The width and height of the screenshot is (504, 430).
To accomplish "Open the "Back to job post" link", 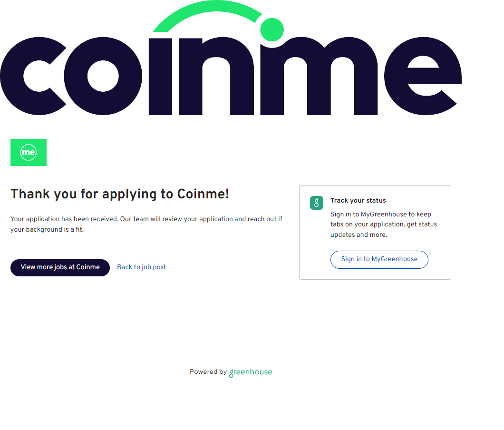I will tap(141, 267).
